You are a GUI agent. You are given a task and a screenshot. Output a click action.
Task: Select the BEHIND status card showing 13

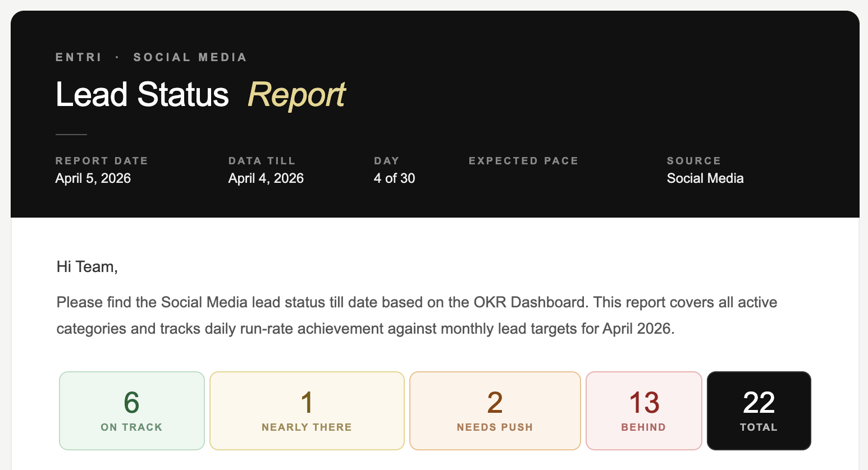pyautogui.click(x=643, y=410)
